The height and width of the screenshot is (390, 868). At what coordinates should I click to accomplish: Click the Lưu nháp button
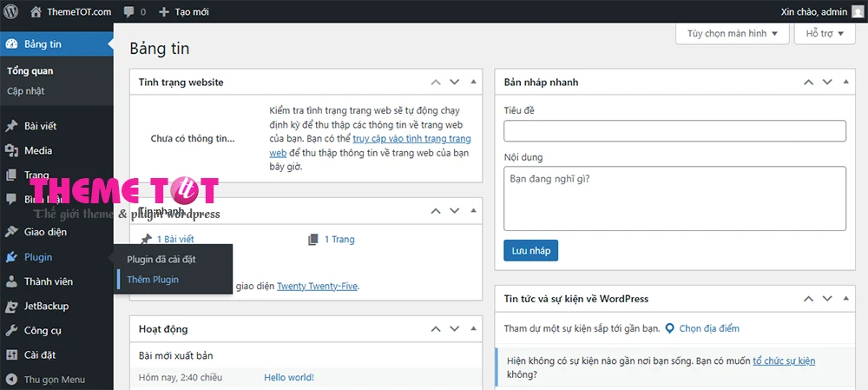pos(531,250)
